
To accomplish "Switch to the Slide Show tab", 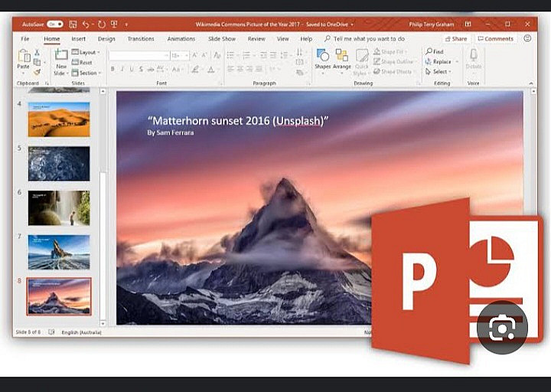I will (x=222, y=39).
